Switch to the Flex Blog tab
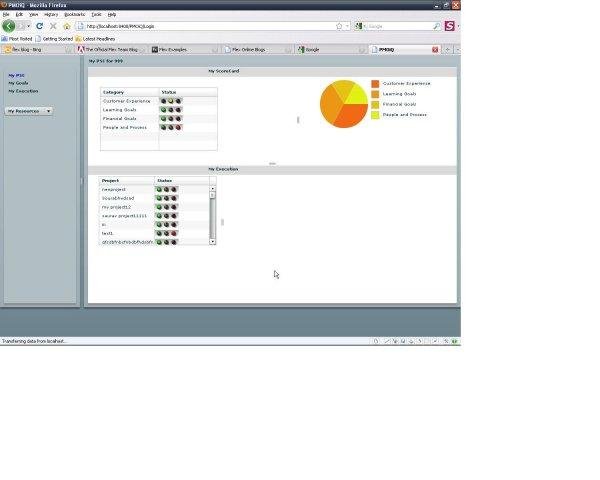Image resolution: width=600 pixels, height=480 pixels. [36, 50]
